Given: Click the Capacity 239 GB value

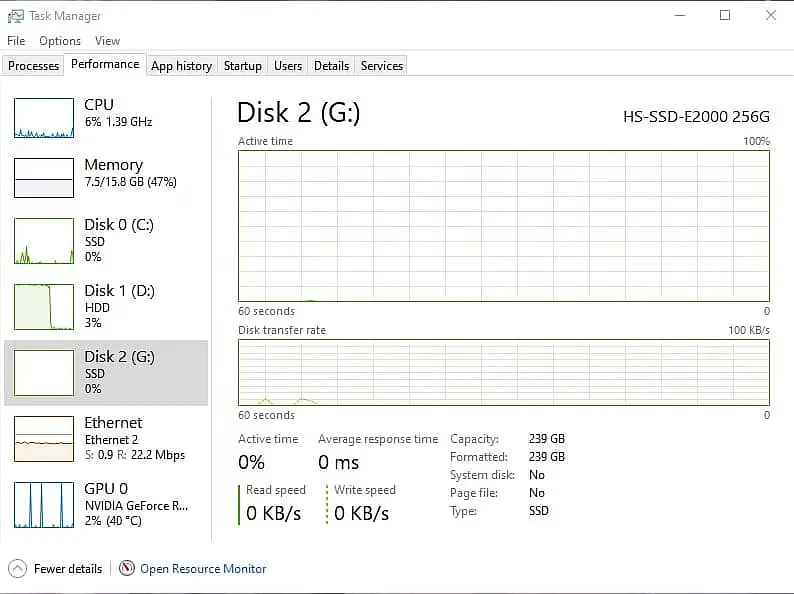Looking at the screenshot, I should click(547, 439).
